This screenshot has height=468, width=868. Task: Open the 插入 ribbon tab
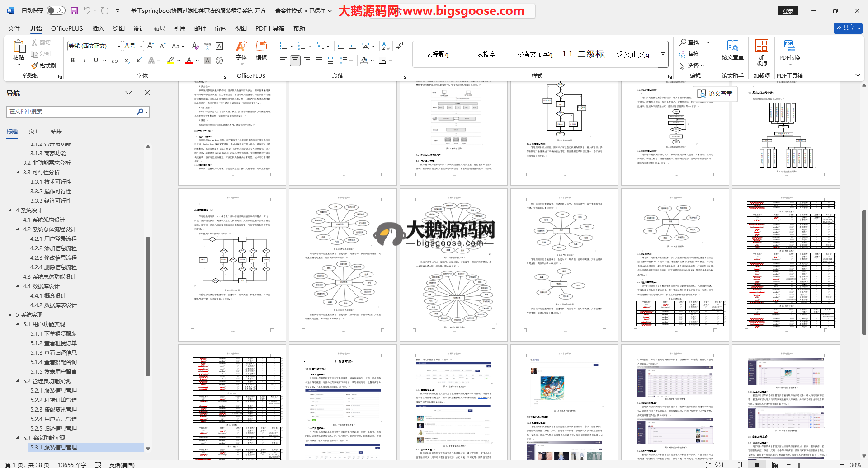pos(98,28)
